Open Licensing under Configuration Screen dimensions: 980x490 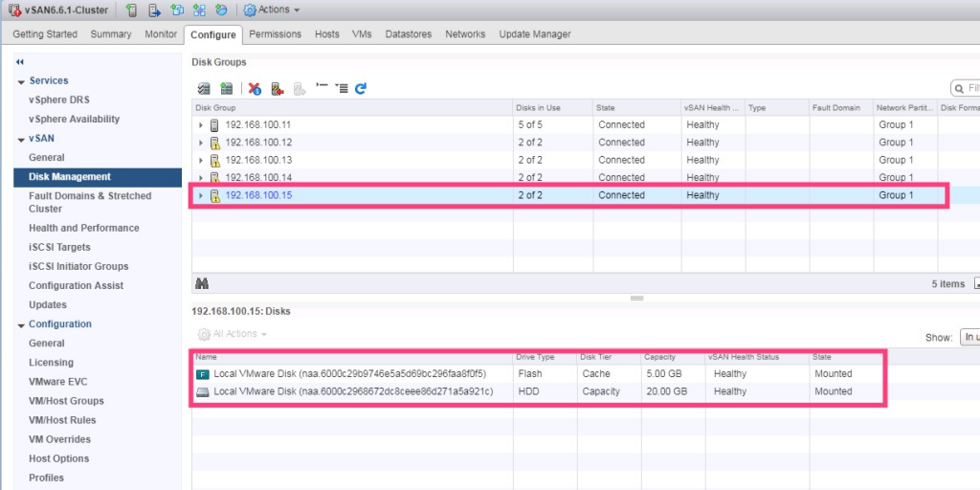51,363
